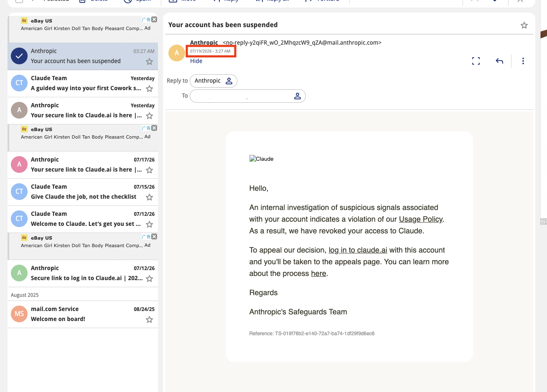Click the 'Anthropic's Safeguards Team' signature
The image size is (547, 392).
click(298, 312)
